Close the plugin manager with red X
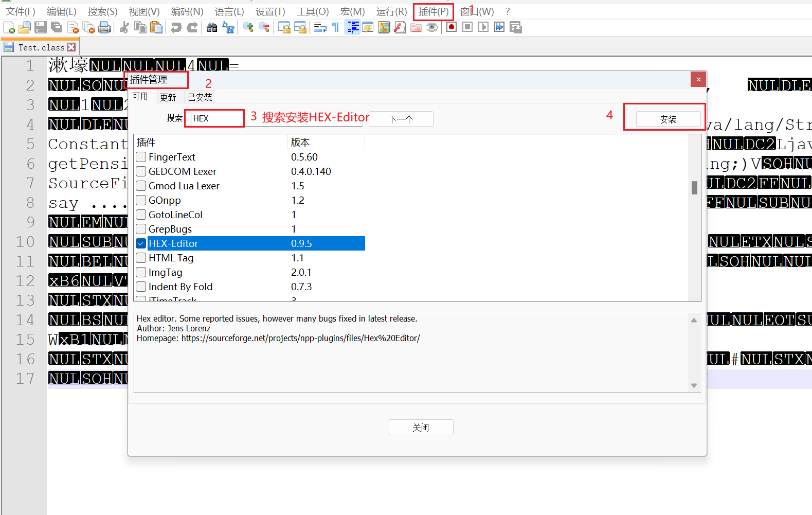812x515 pixels. pyautogui.click(x=698, y=79)
